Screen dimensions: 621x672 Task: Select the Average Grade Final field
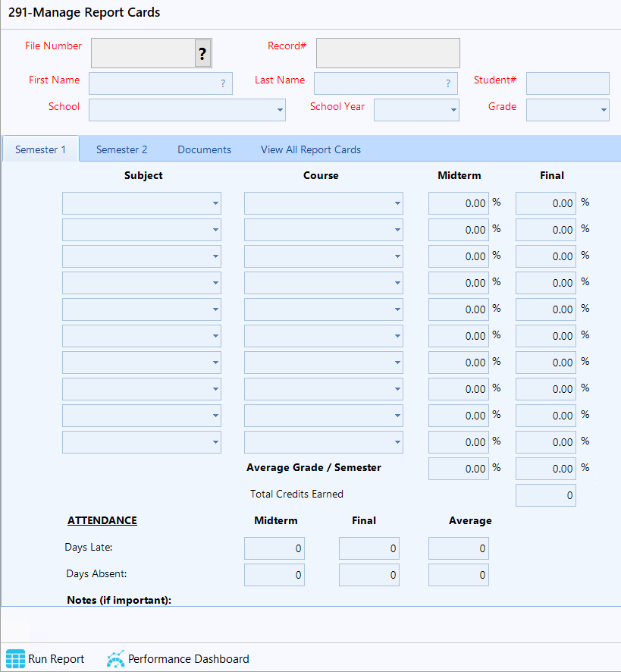pos(546,469)
